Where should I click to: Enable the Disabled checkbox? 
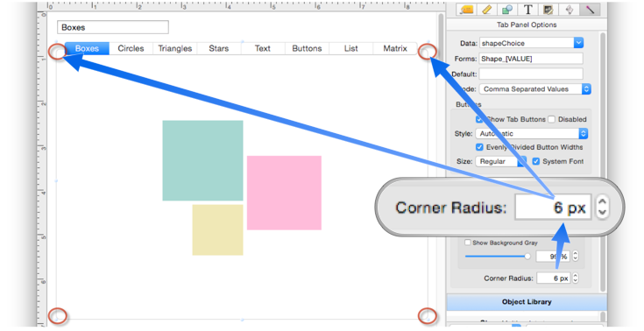coord(552,119)
